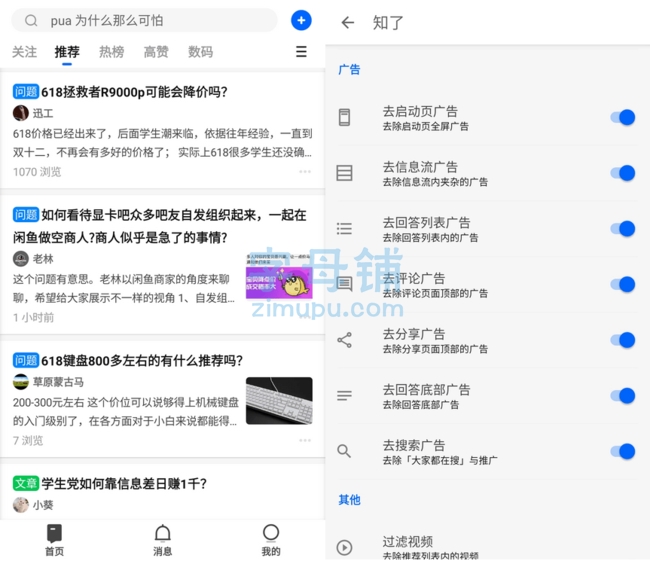Viewport: 650px width, 561px height.
Task: Click the 广告 section header
Action: 349,69
